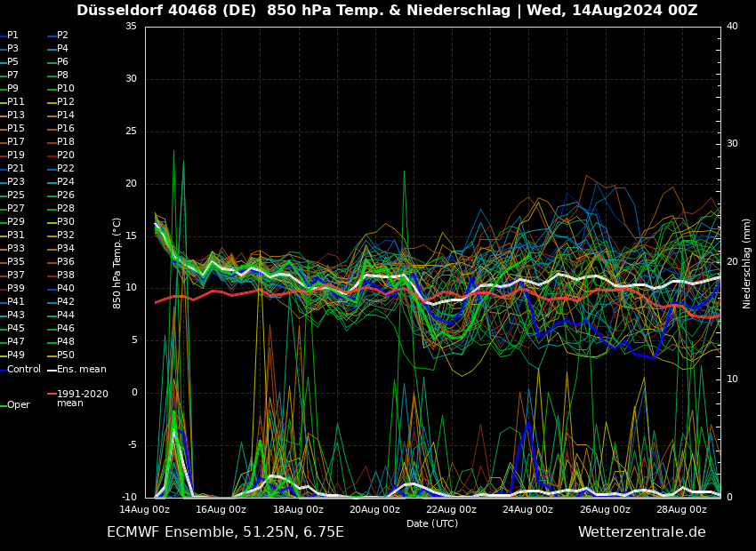Image resolution: width=756 pixels, height=551 pixels.
Task: Select the 14Aug 00z axis label
Action: pos(145,509)
